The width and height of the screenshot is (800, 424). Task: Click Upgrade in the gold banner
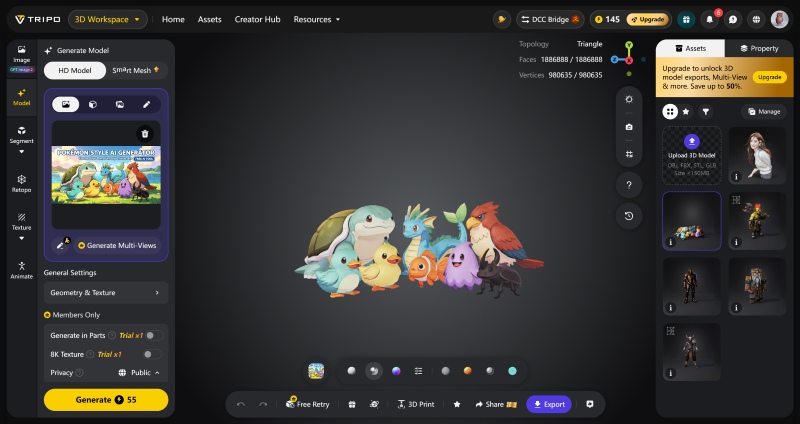click(769, 77)
